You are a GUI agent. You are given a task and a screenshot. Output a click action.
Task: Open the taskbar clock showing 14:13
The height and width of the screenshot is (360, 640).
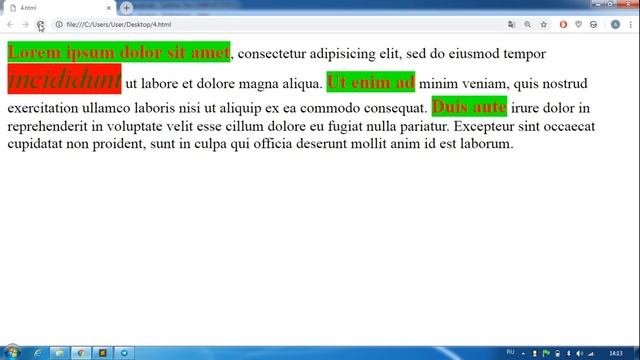pos(616,353)
